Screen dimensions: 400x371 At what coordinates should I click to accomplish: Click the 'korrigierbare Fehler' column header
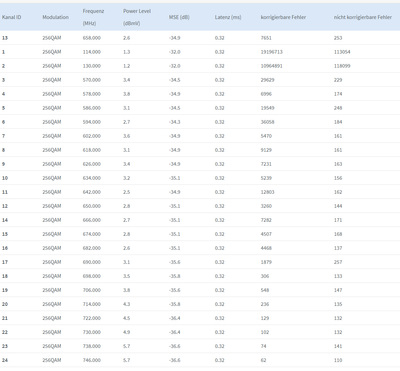283,17
